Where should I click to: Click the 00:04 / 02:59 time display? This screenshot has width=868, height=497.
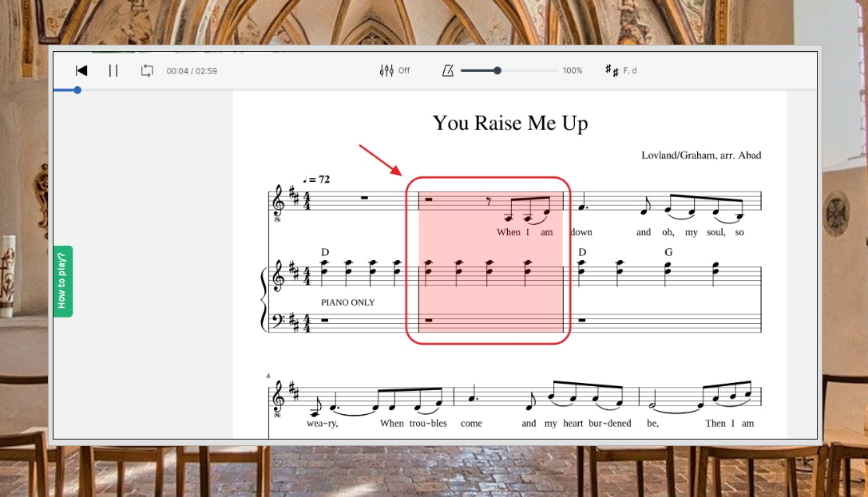coord(192,71)
